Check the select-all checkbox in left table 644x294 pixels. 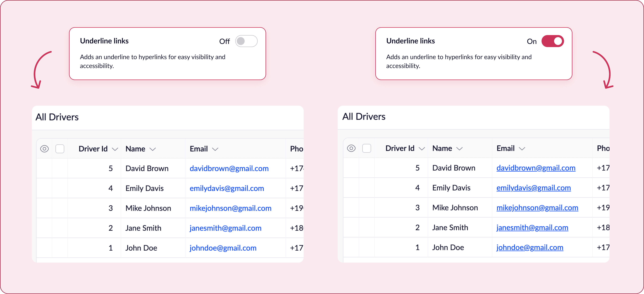60,149
